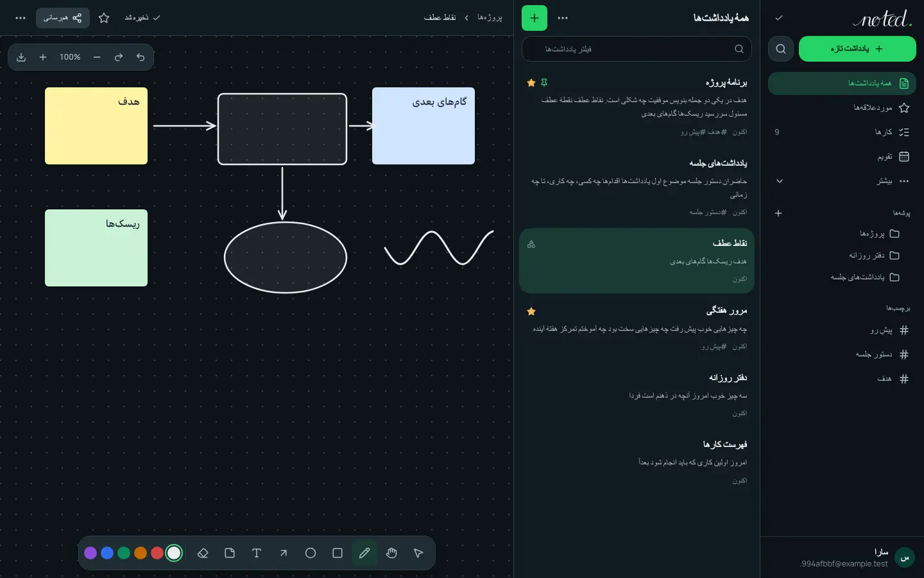Switch to the pen drawing tool
This screenshot has width=924, height=578.
point(364,553)
